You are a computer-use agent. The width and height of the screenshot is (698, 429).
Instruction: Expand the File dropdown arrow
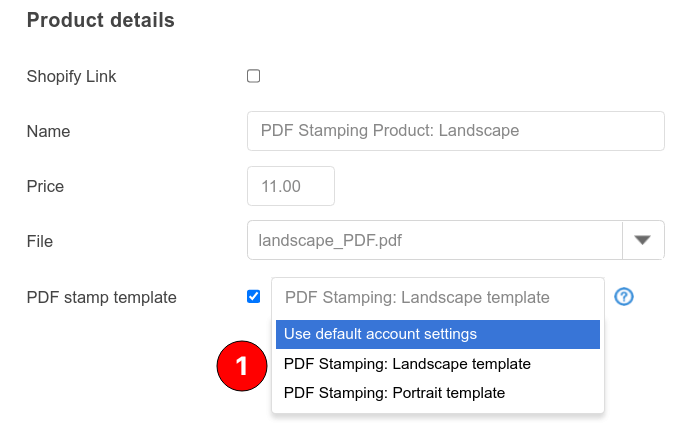click(643, 240)
